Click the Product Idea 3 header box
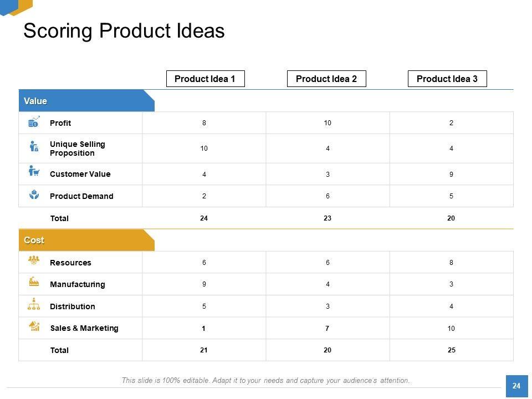The height and width of the screenshot is (399, 532). [x=447, y=79]
